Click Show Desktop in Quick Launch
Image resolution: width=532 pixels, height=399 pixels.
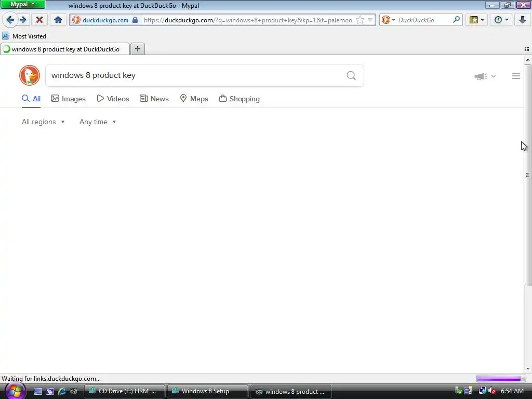38,391
